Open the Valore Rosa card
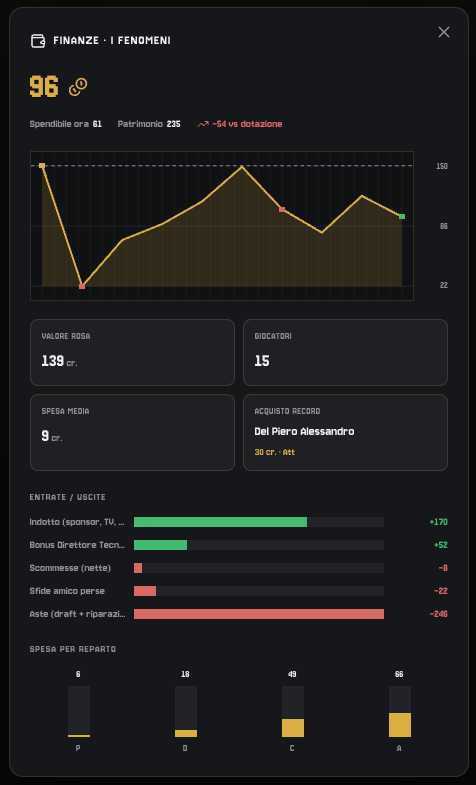Viewport: 476px width, 785px height. click(133, 352)
